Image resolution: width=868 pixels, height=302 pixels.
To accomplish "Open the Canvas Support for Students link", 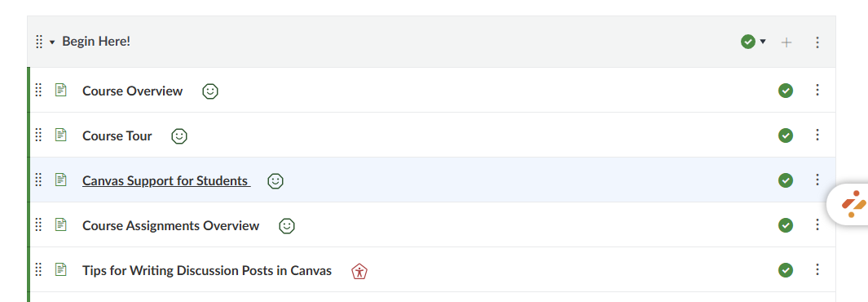I will [165, 180].
